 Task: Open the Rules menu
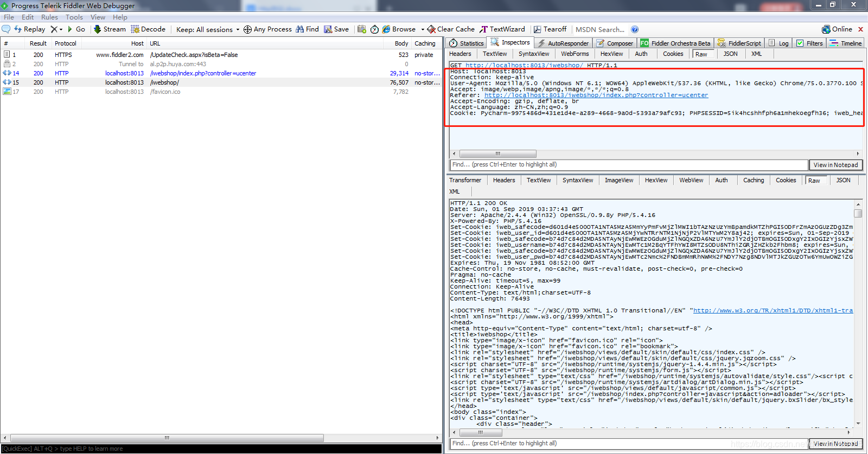point(49,17)
